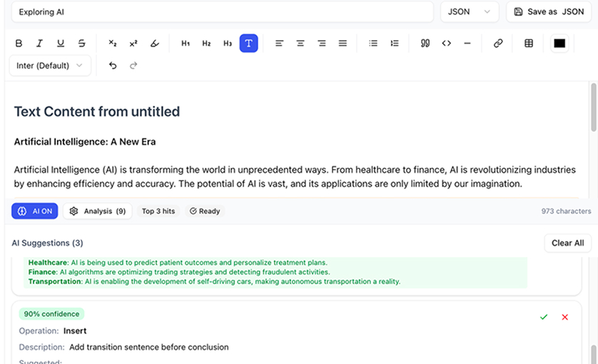Click the Save as JSON button
Viewport: 598px width, 364px height.
(549, 12)
